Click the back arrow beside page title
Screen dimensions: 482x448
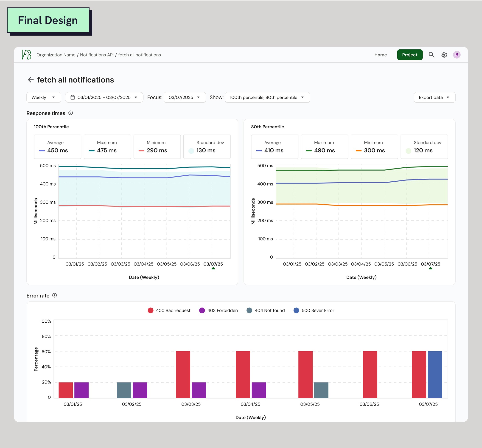31,80
